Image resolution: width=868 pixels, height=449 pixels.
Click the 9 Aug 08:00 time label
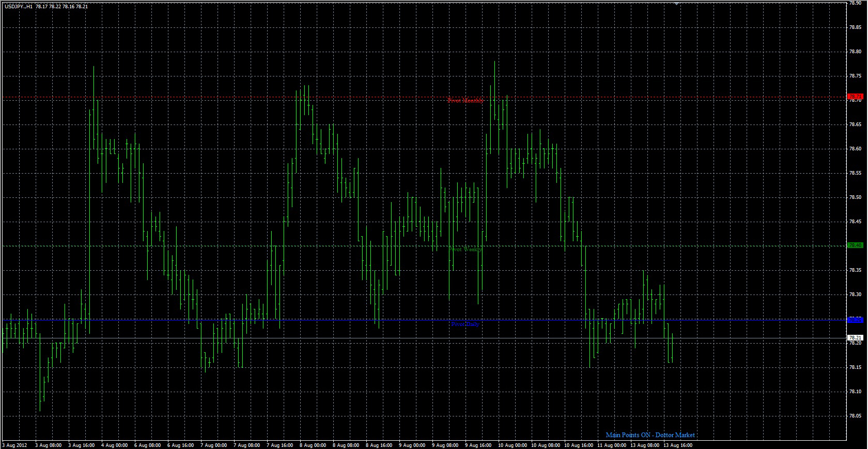(445, 445)
